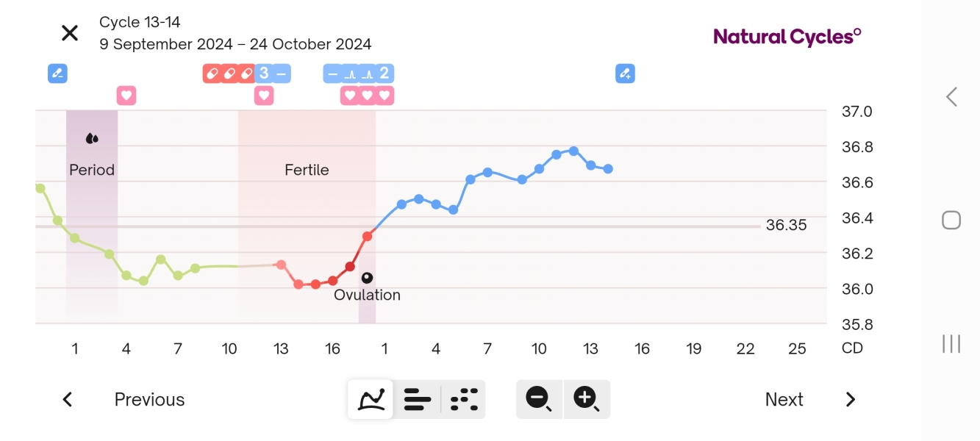Open the previous cycle with the left chevron
The width and height of the screenshot is (980, 441).
click(67, 399)
